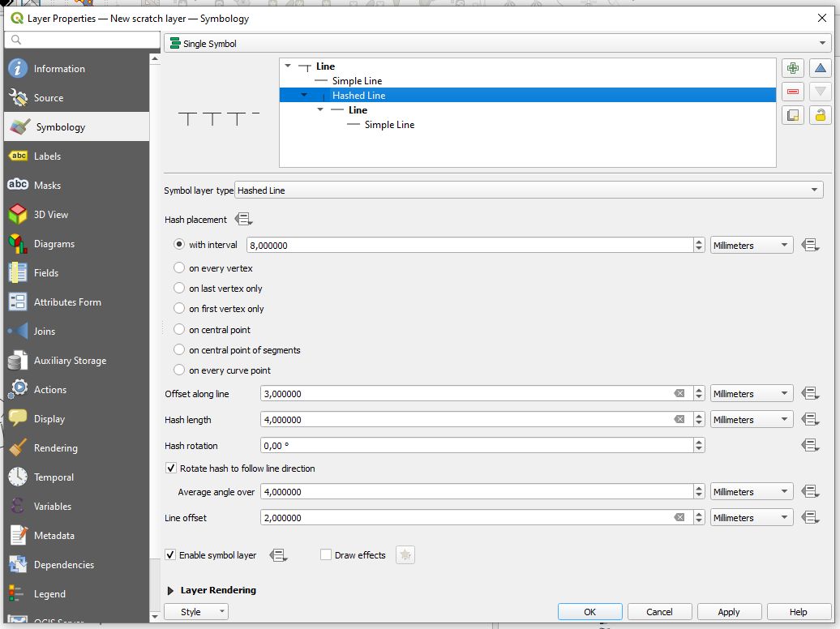Uncheck 'Rotate hash to follow line direction'
Image resolution: width=840 pixels, height=629 pixels.
pyautogui.click(x=171, y=469)
